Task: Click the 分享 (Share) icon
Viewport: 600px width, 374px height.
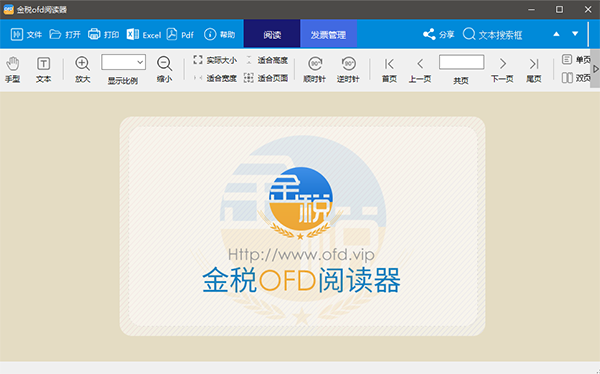Action: pyautogui.click(x=429, y=34)
